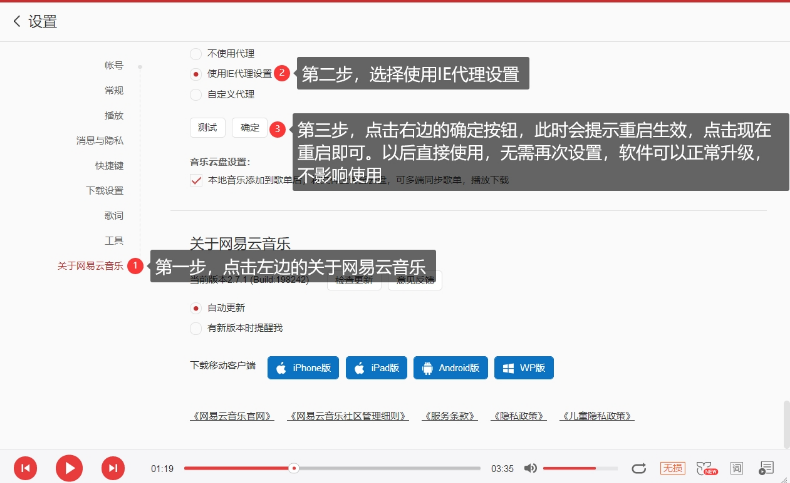Open the 《网易云音乐社区管理细则》 link

348,416
